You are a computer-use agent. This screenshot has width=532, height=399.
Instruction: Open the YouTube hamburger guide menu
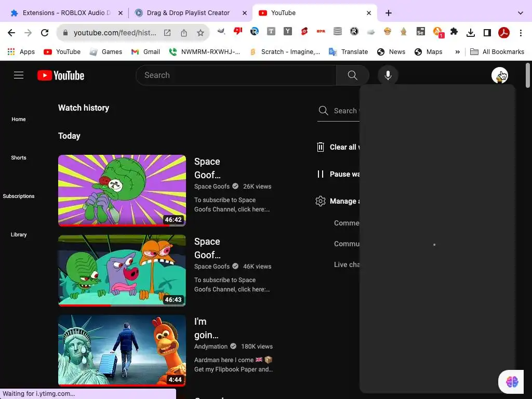coord(19,75)
